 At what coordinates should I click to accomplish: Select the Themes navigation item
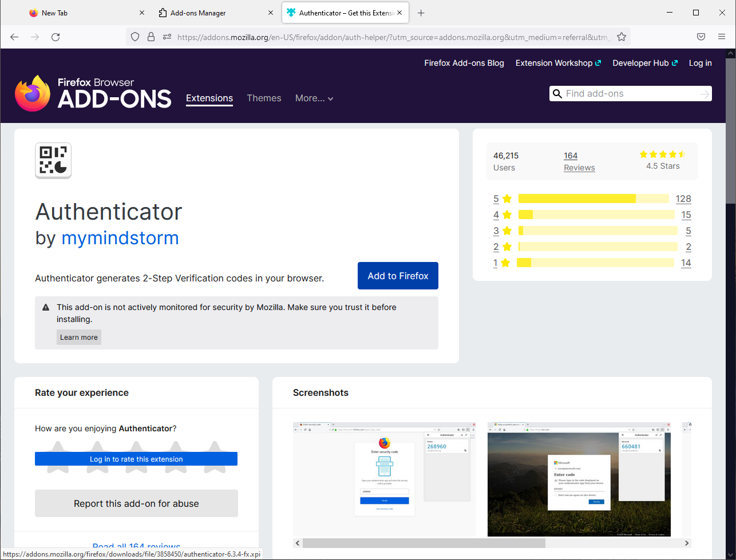click(264, 98)
